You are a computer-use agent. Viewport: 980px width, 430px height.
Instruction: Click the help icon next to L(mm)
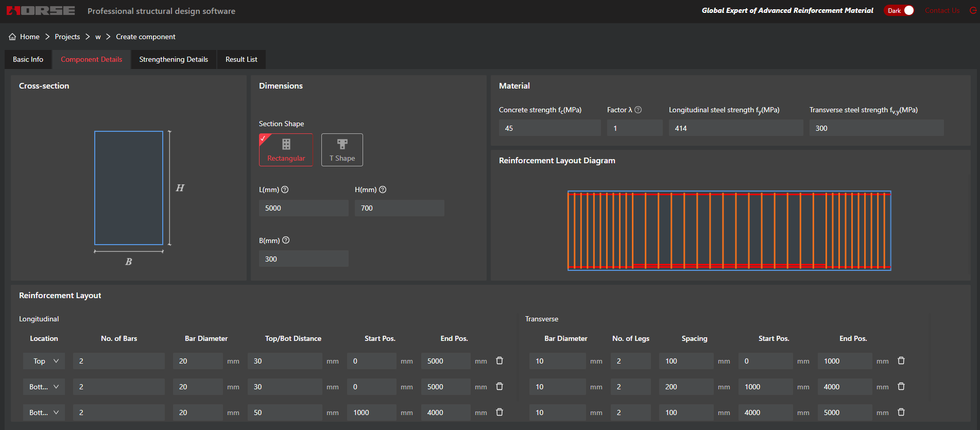coord(285,190)
